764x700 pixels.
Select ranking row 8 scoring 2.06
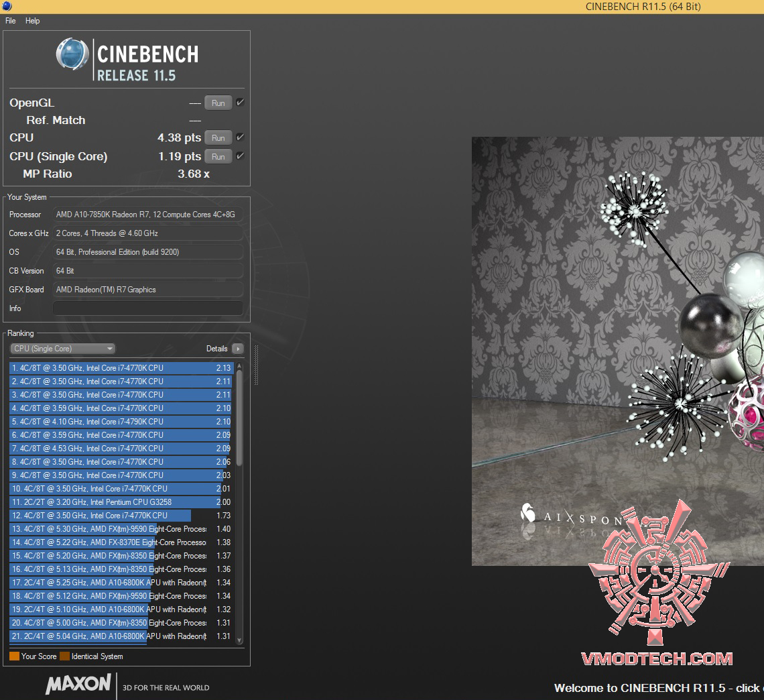pos(122,461)
